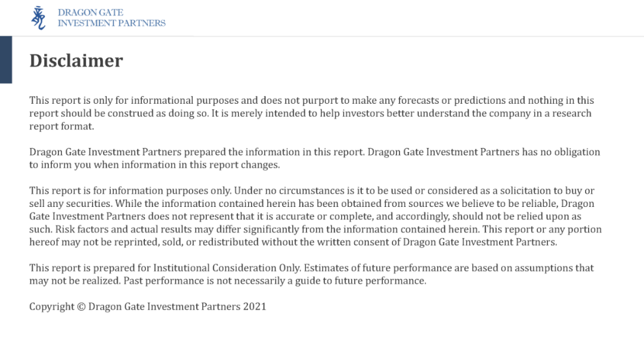The width and height of the screenshot is (644, 362).
Task: Click "Copyright" word in the footer line
Action: pyautogui.click(x=51, y=307)
